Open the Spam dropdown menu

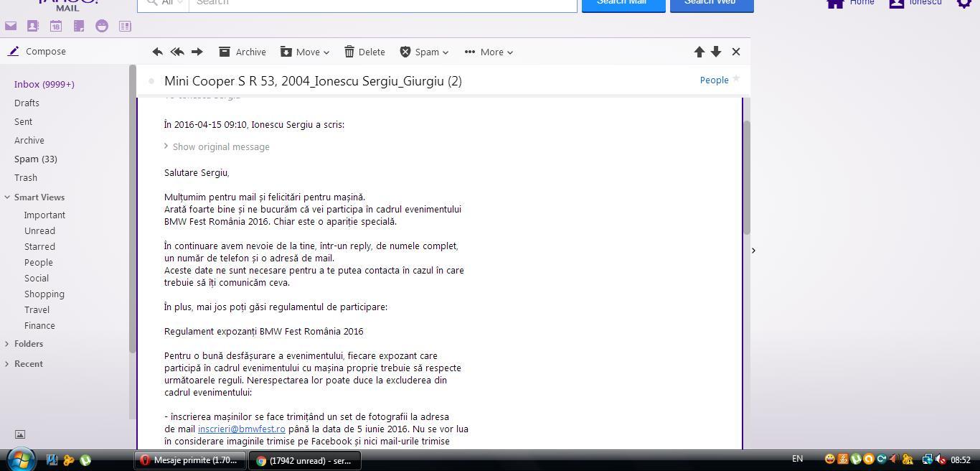(425, 52)
